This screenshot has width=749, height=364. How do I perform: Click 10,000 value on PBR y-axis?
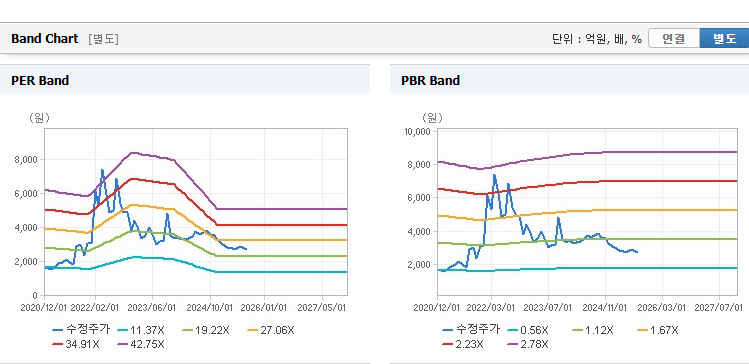(x=418, y=131)
